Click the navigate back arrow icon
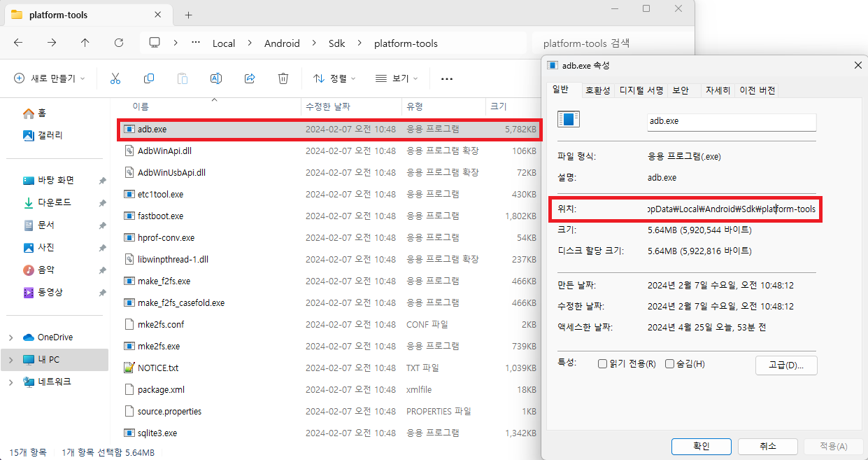 click(x=17, y=43)
